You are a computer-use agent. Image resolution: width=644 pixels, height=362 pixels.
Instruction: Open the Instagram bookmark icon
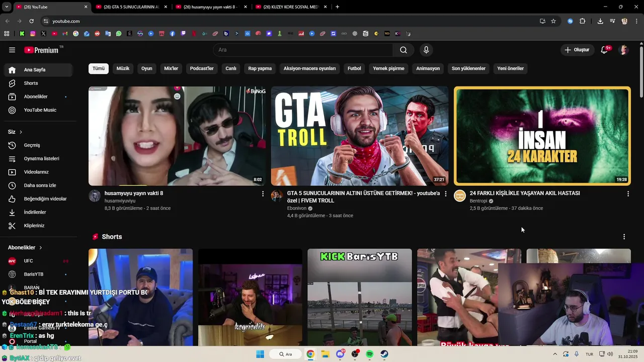point(33,34)
